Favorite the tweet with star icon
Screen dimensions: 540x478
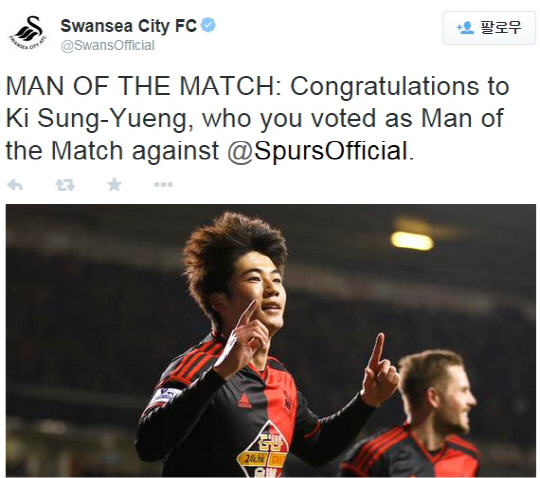coord(114,185)
